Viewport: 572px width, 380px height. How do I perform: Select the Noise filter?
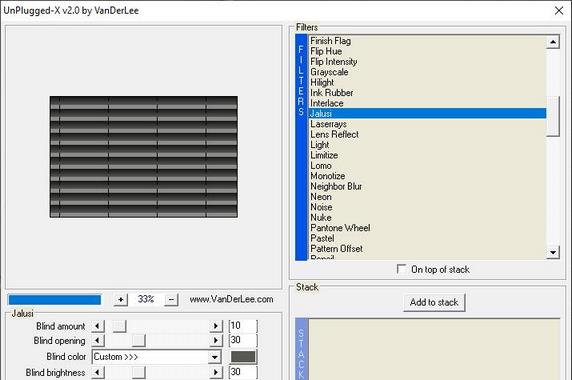pos(427,207)
